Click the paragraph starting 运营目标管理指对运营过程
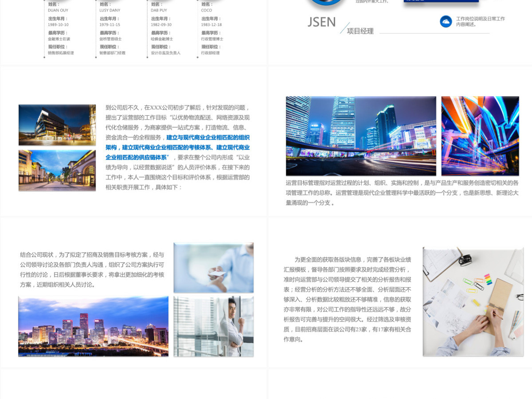Viewport: 532px width, 399px height. [x=402, y=192]
